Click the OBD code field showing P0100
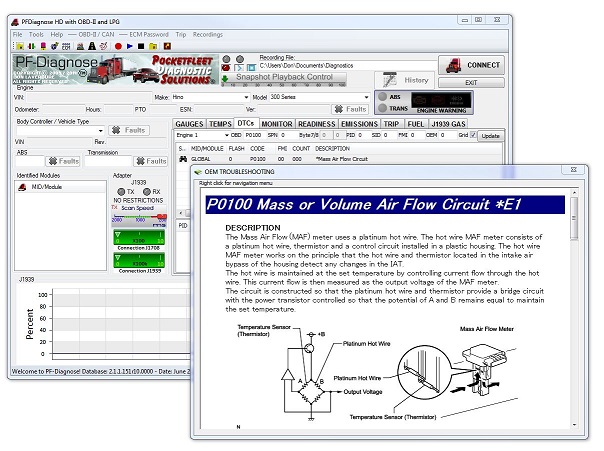The height and width of the screenshot is (451, 604). 254,135
